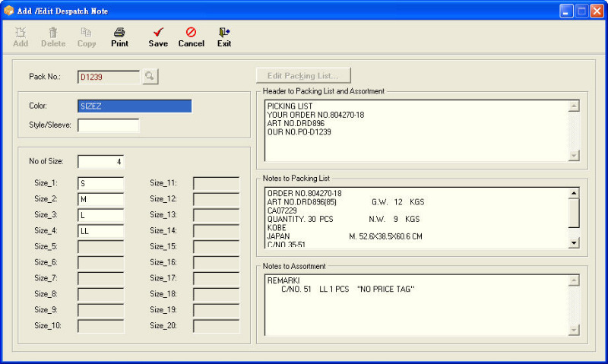Click scrollbar thumb in Notes to Packing List
The image size is (608, 364).
point(574,213)
